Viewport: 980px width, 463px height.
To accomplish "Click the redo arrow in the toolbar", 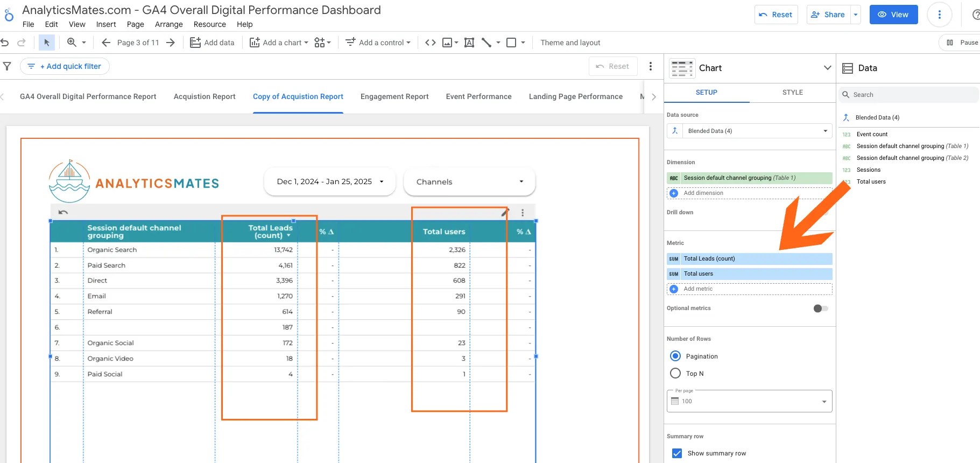I will [22, 43].
